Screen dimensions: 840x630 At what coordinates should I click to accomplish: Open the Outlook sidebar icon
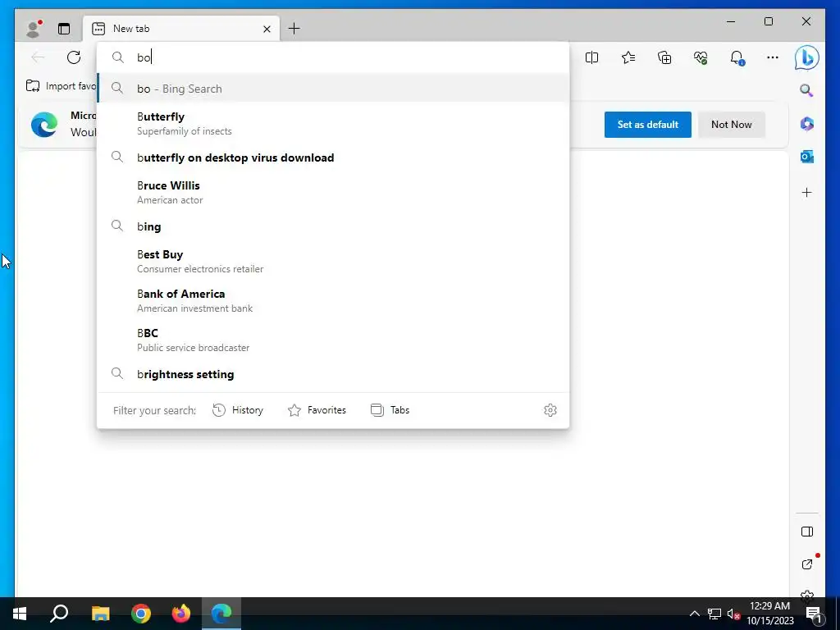807,157
